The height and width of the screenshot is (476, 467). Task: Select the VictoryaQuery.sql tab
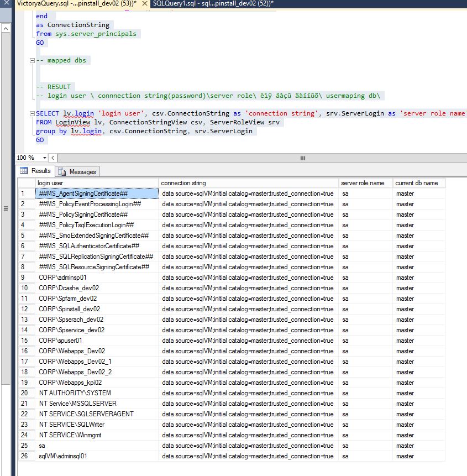[76, 4]
